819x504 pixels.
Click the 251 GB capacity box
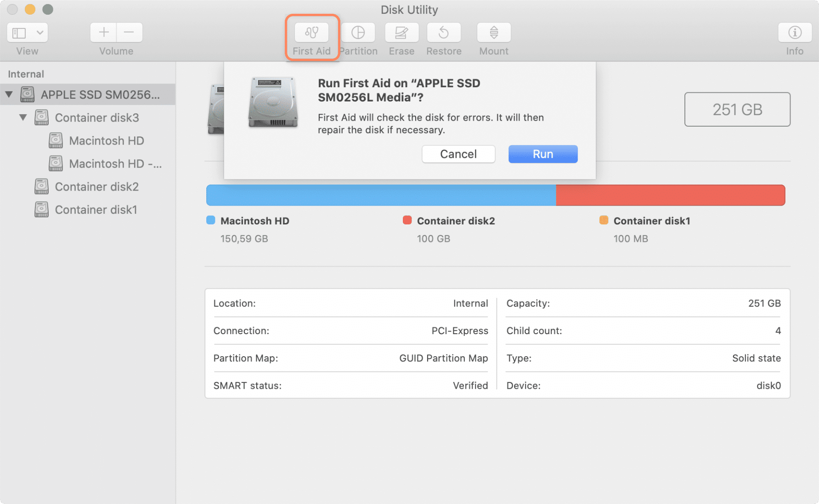point(737,109)
